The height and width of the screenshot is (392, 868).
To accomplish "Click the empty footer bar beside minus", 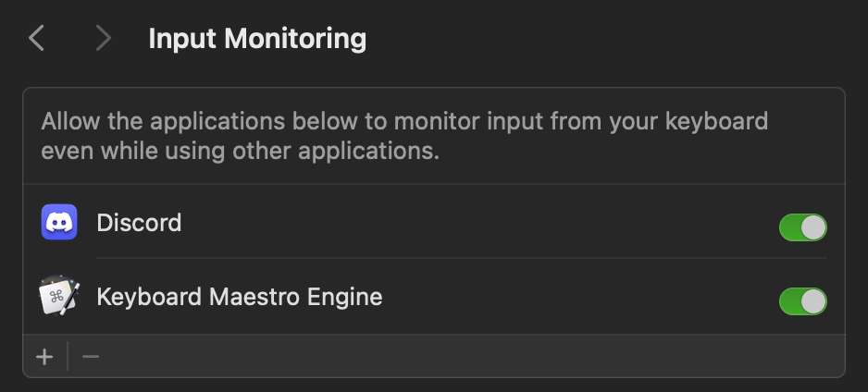I will point(470,356).
